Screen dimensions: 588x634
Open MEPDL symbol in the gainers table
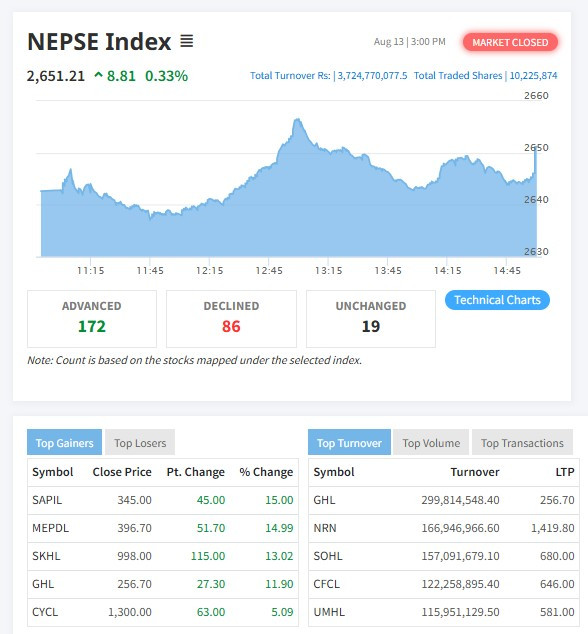(x=51, y=528)
